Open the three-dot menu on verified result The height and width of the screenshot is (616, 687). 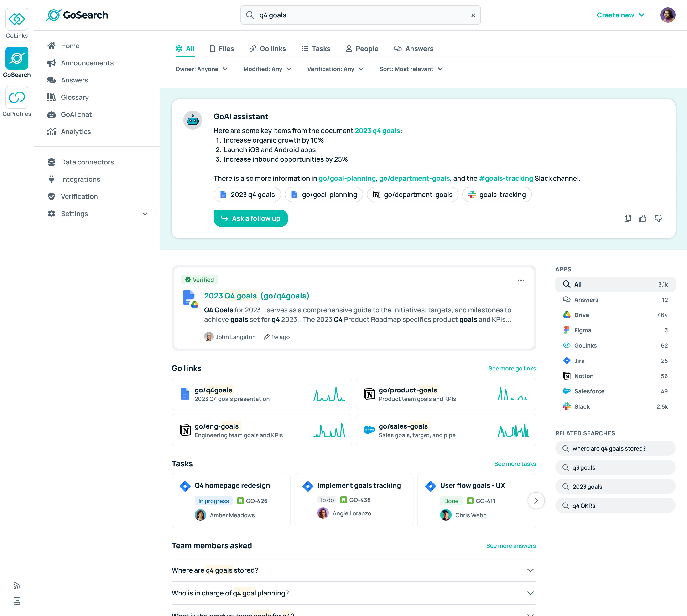tap(521, 280)
